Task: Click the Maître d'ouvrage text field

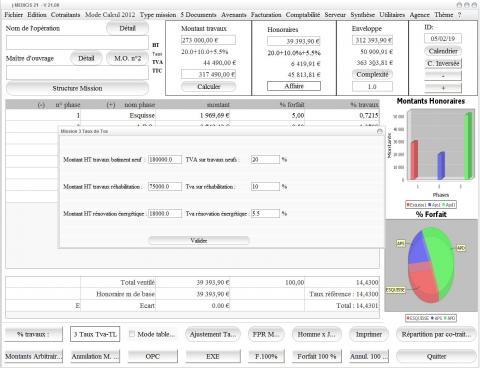Action: point(77,72)
